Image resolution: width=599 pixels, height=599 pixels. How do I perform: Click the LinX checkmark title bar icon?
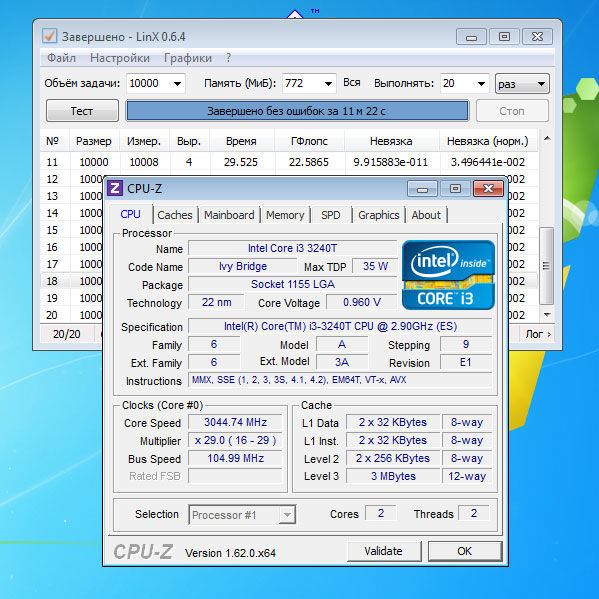49,36
